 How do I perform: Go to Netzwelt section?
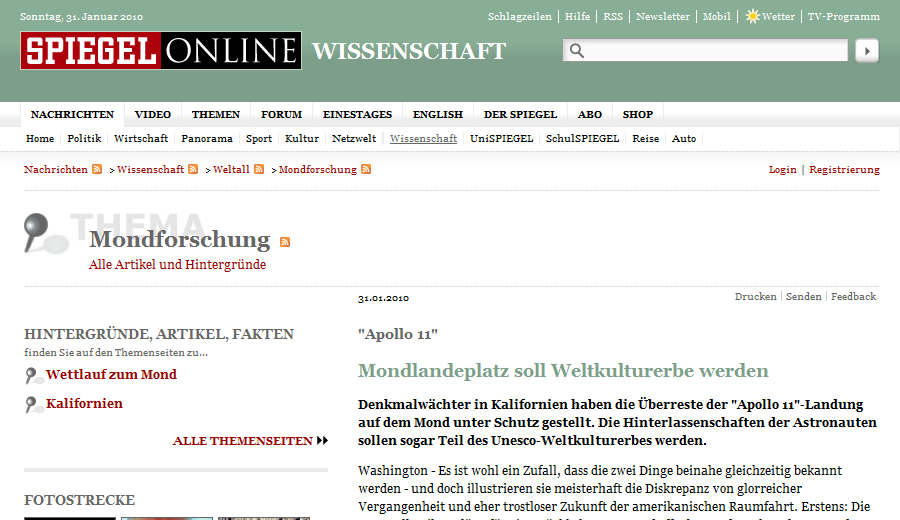(354, 138)
